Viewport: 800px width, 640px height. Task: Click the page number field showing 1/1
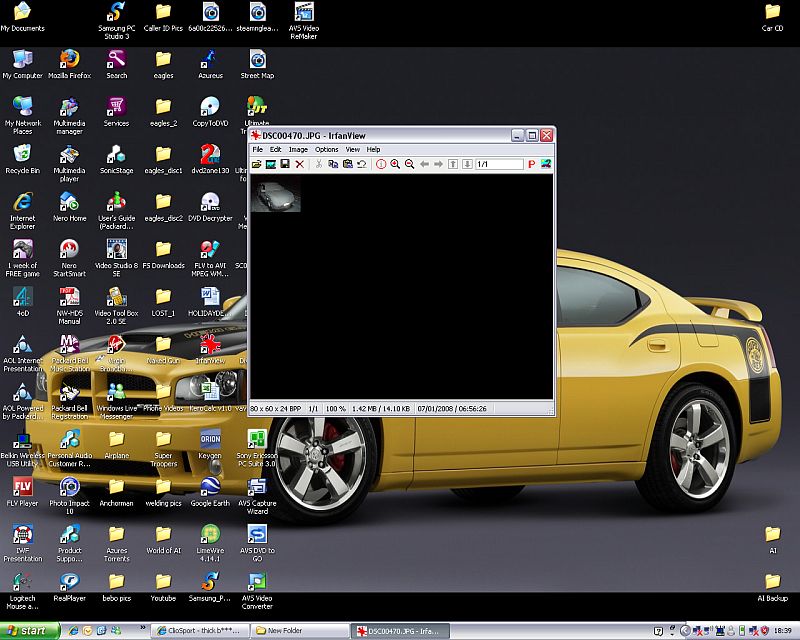(x=498, y=164)
